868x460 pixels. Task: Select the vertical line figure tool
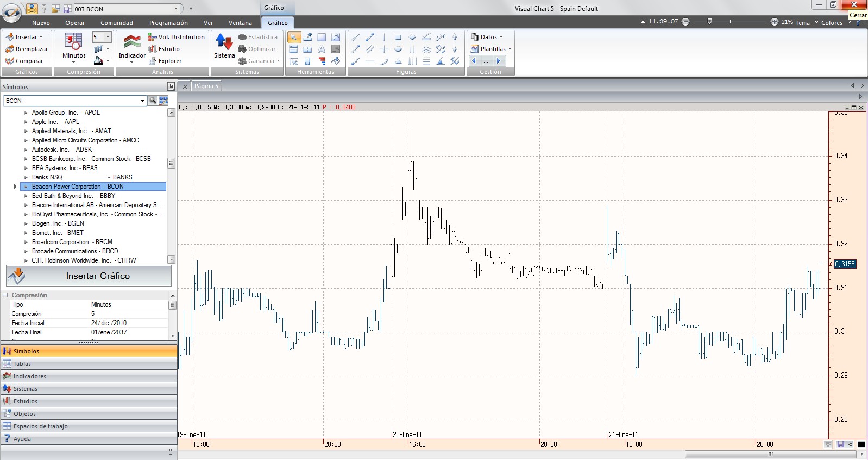[384, 37]
